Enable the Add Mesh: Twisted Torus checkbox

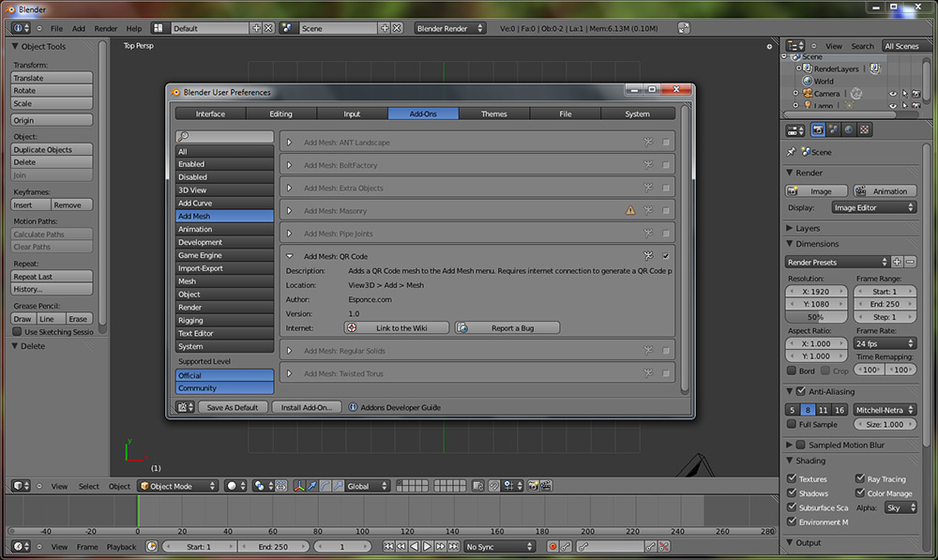pyautogui.click(x=666, y=373)
